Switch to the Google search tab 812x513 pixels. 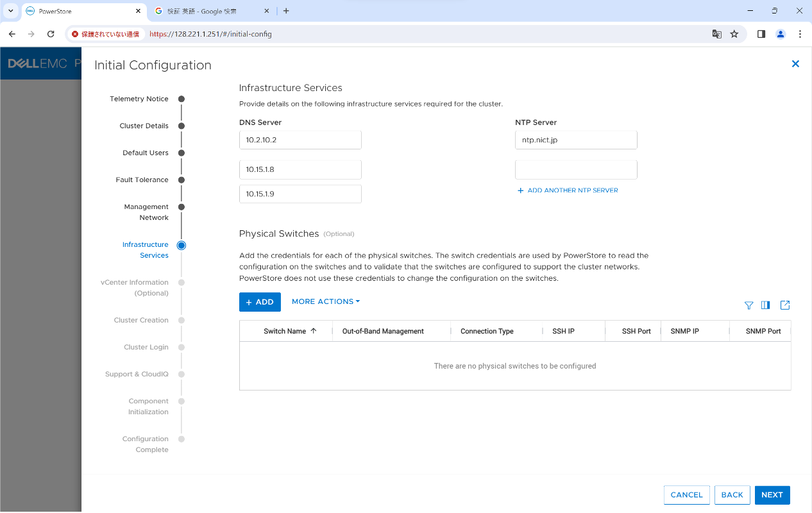point(212,11)
